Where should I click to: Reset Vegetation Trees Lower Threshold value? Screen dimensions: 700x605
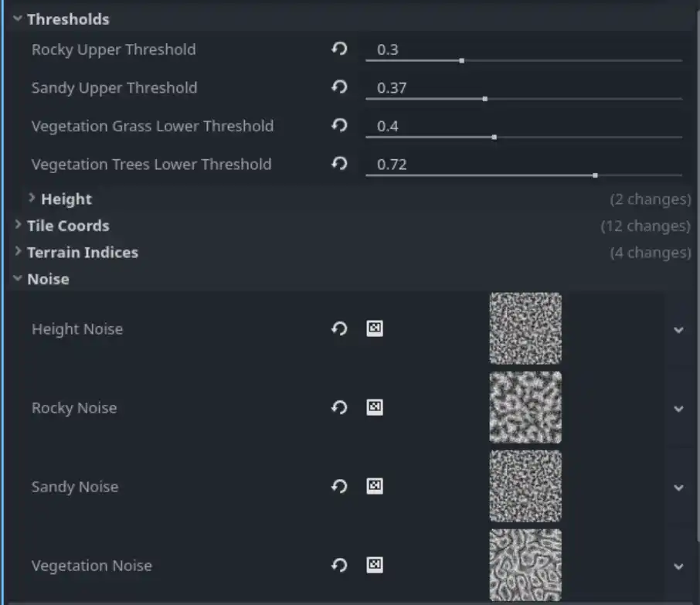pyautogui.click(x=338, y=164)
